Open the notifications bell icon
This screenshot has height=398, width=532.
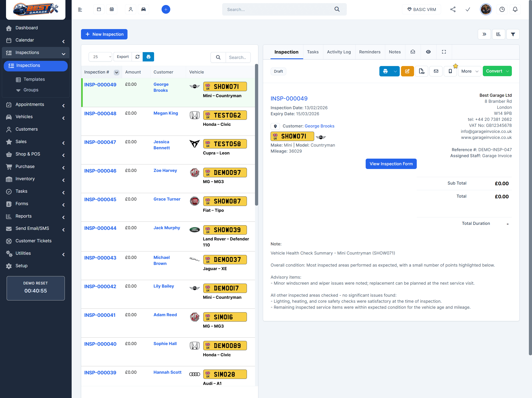pyautogui.click(x=515, y=9)
